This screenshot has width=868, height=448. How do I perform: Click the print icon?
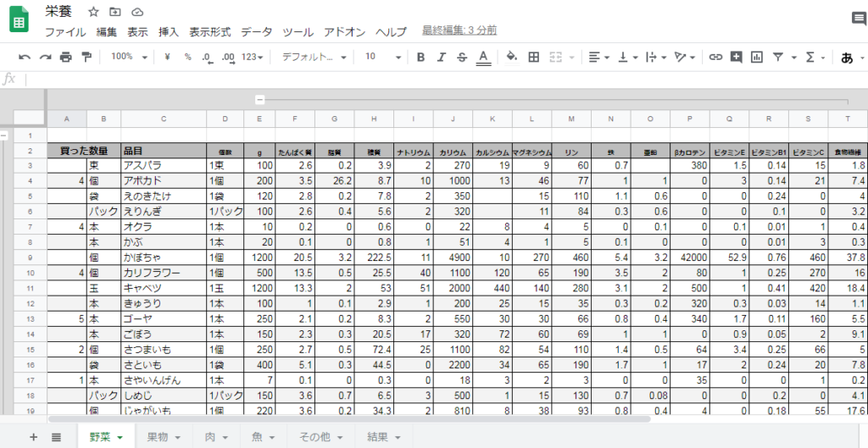coord(65,57)
